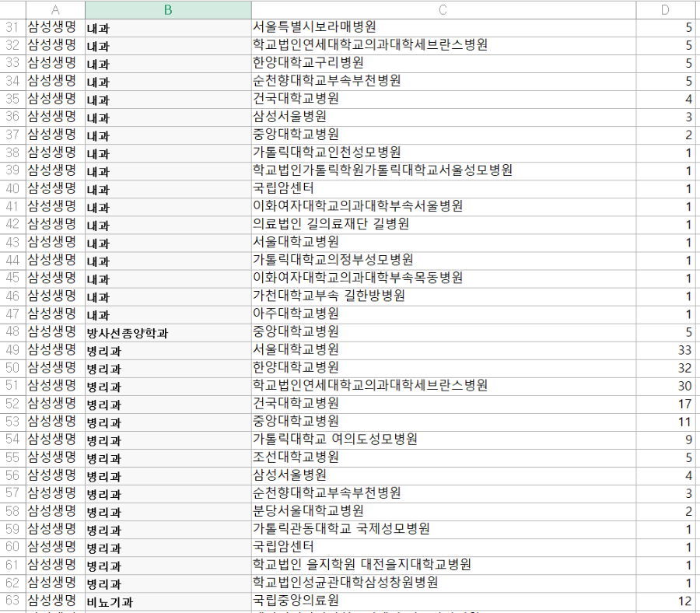
Task: Click 한양대학교병원 cell
Action: click(x=443, y=368)
